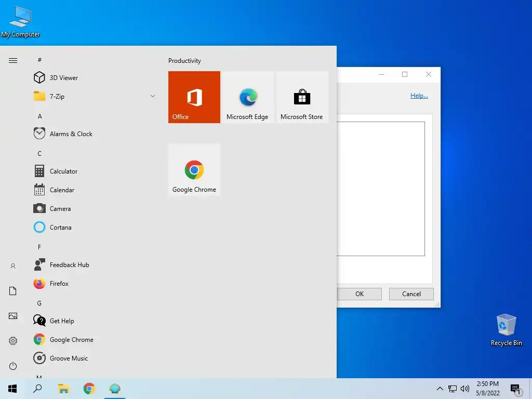The width and height of the screenshot is (532, 399).
Task: Open the 7-Zip folder entry
Action: [95, 96]
